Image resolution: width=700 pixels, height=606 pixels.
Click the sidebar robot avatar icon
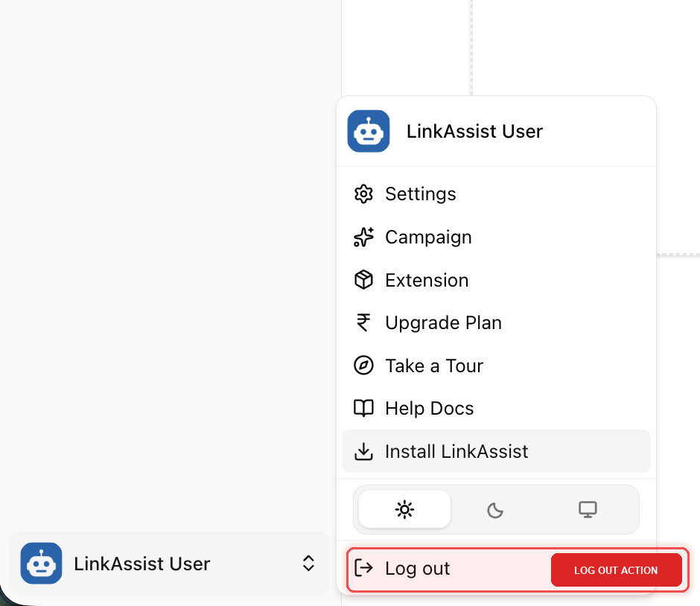click(41, 563)
